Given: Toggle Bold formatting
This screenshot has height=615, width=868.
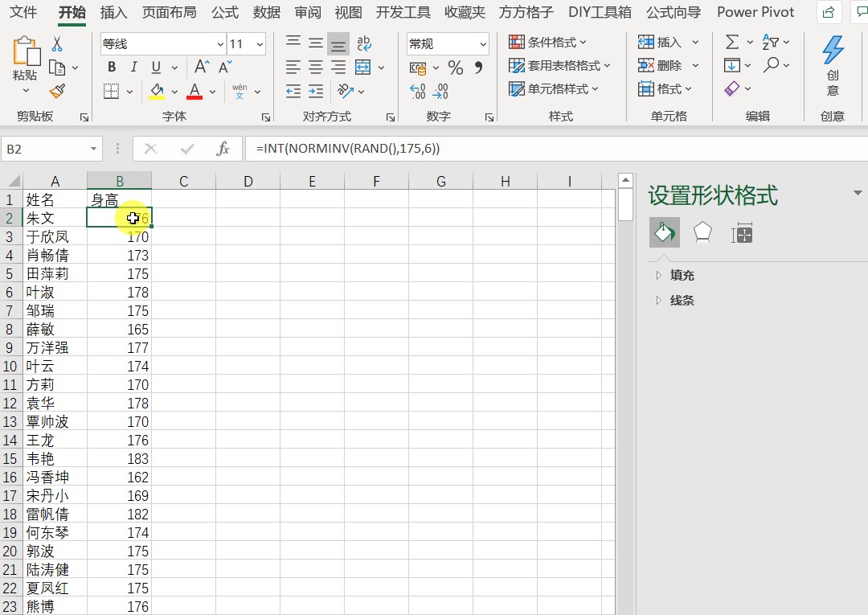Looking at the screenshot, I should pos(112,68).
